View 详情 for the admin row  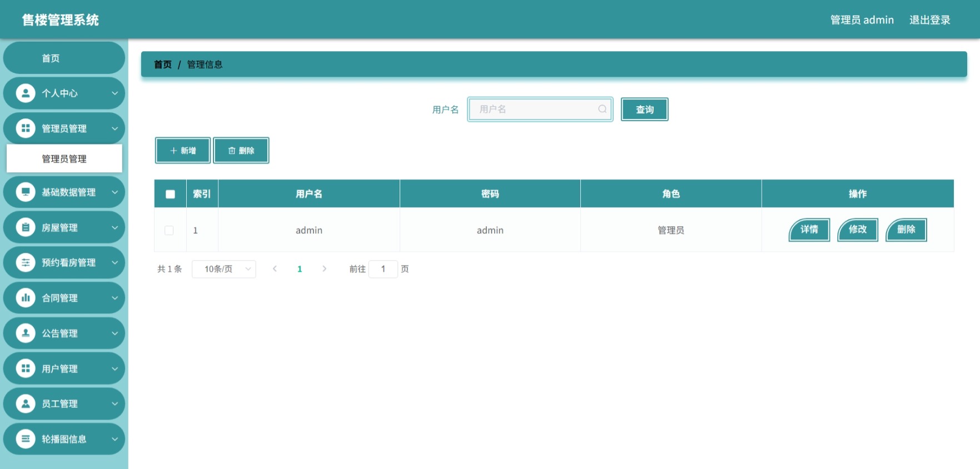pos(809,229)
